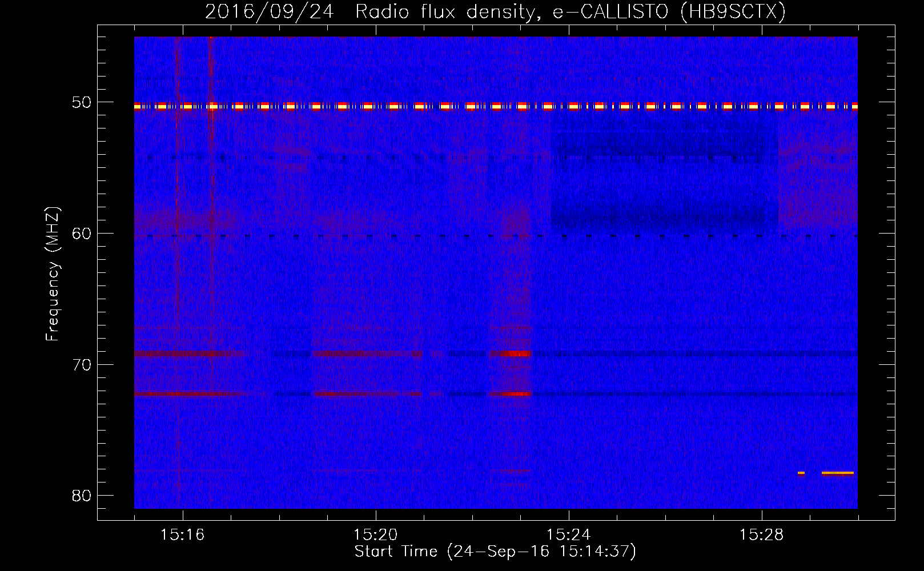Click the 15:28 time tick label
This screenshot has width=924, height=571.
tap(762, 534)
